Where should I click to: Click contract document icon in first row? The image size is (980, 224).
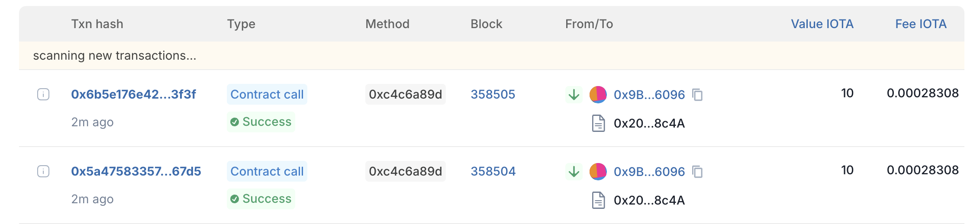[x=598, y=123]
